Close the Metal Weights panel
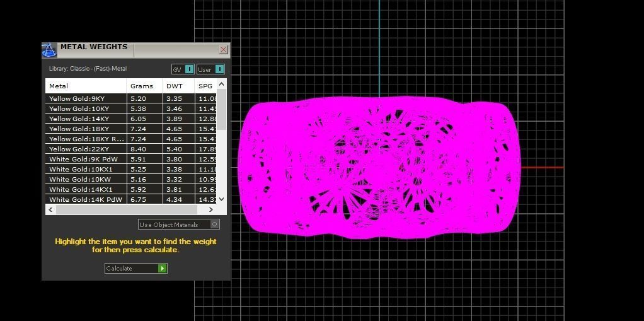The height and width of the screenshot is (321, 644). tap(223, 50)
